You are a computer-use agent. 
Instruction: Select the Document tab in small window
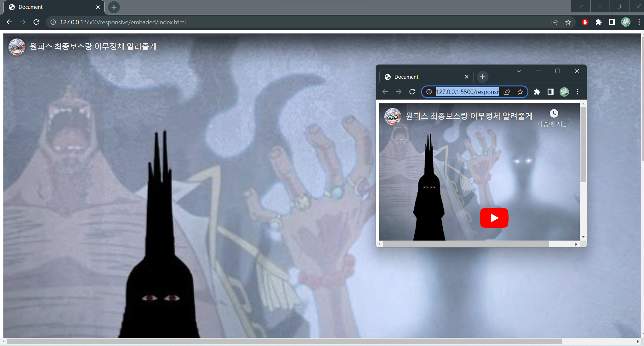point(426,77)
